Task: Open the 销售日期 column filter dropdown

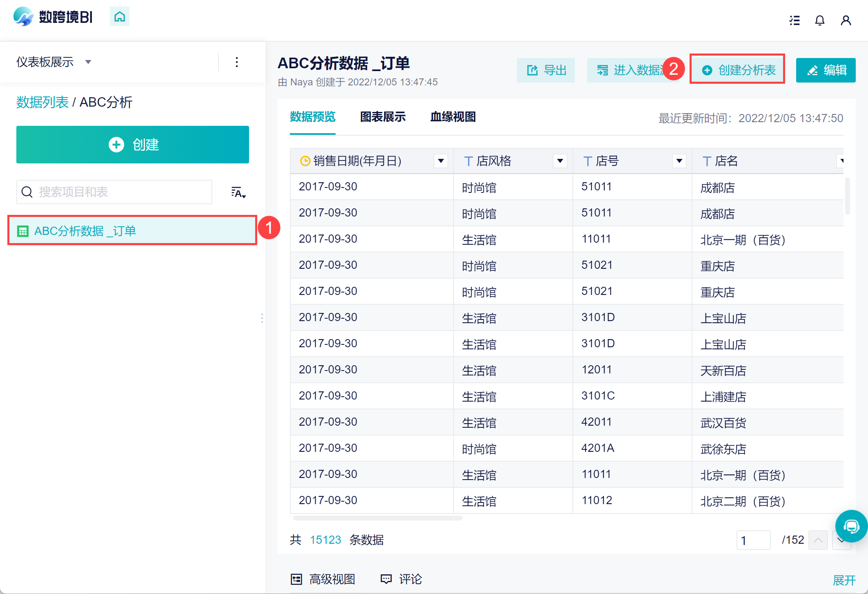Action: pos(441,161)
